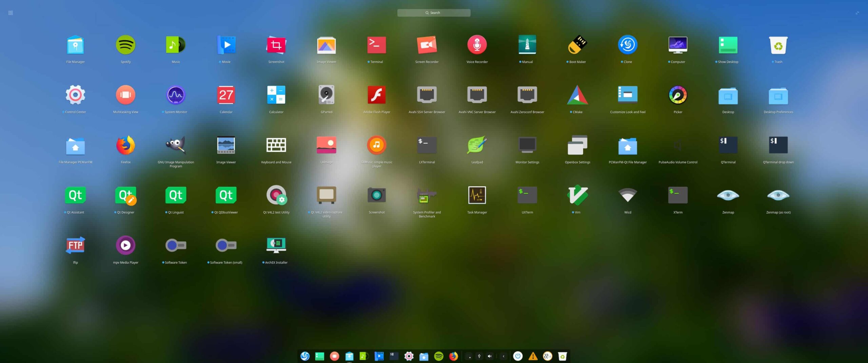The image size is (868, 363).
Task: Open Trash from the dock
Action: point(563,356)
